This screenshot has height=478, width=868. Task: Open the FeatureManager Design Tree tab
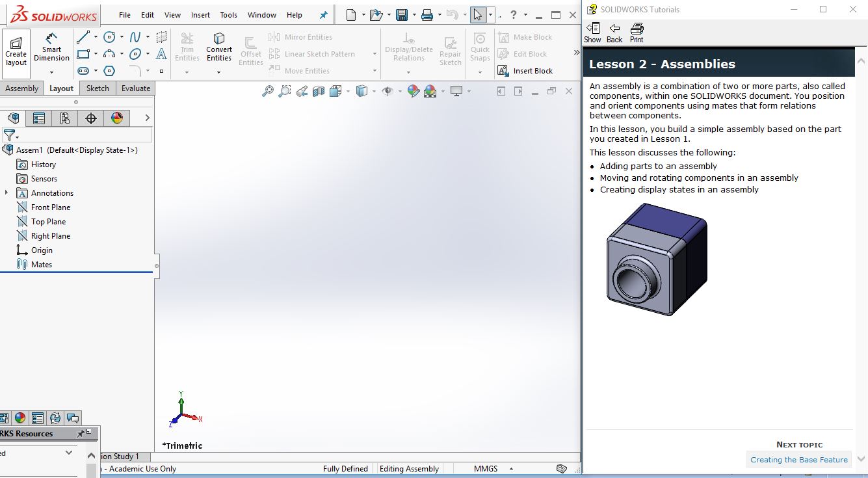coord(13,118)
